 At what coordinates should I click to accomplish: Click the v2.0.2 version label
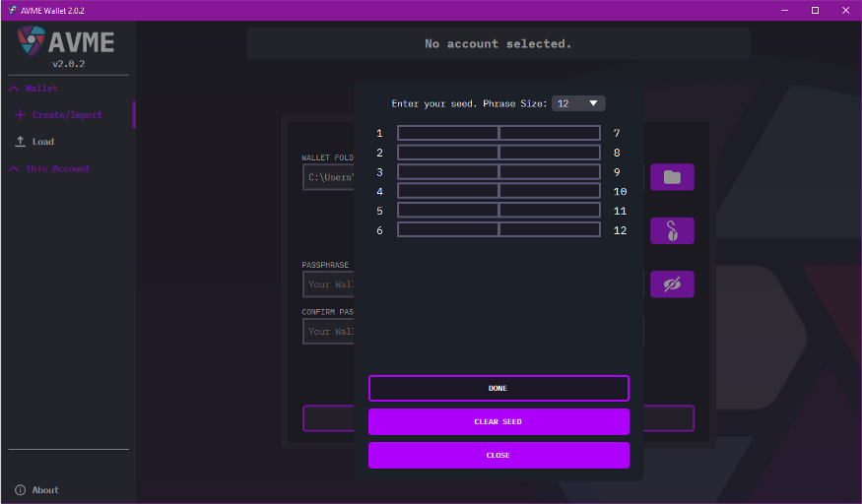(69, 64)
